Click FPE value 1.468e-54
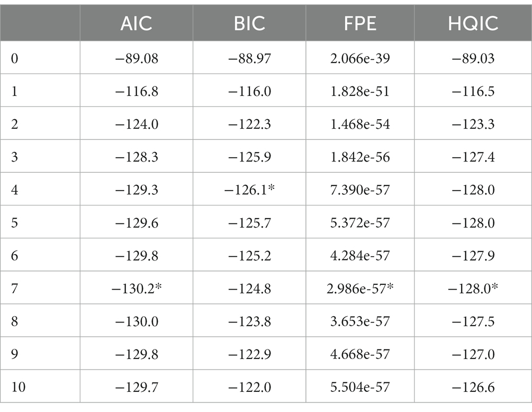Viewport: 532px width, 412px height. [360, 124]
